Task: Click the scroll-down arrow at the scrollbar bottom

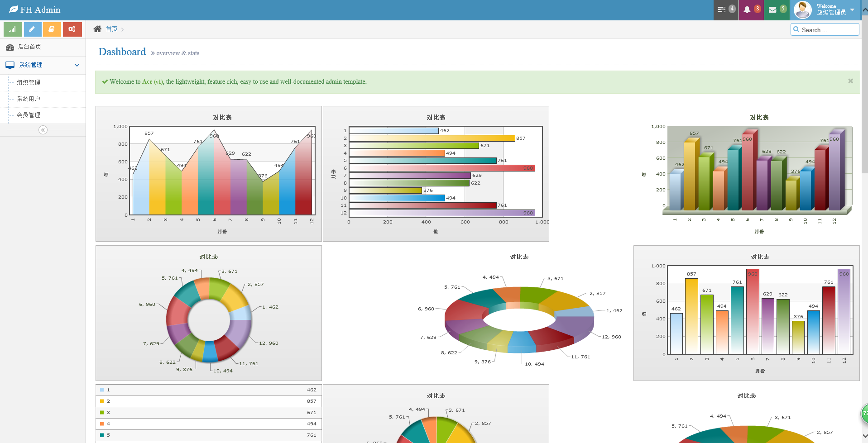Action: click(x=864, y=436)
